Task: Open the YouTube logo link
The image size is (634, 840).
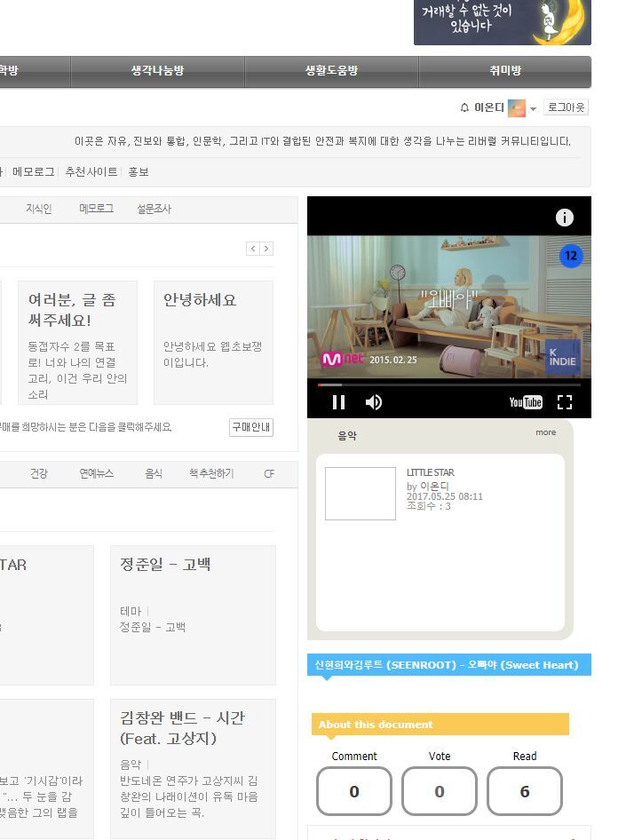Action: [x=525, y=401]
